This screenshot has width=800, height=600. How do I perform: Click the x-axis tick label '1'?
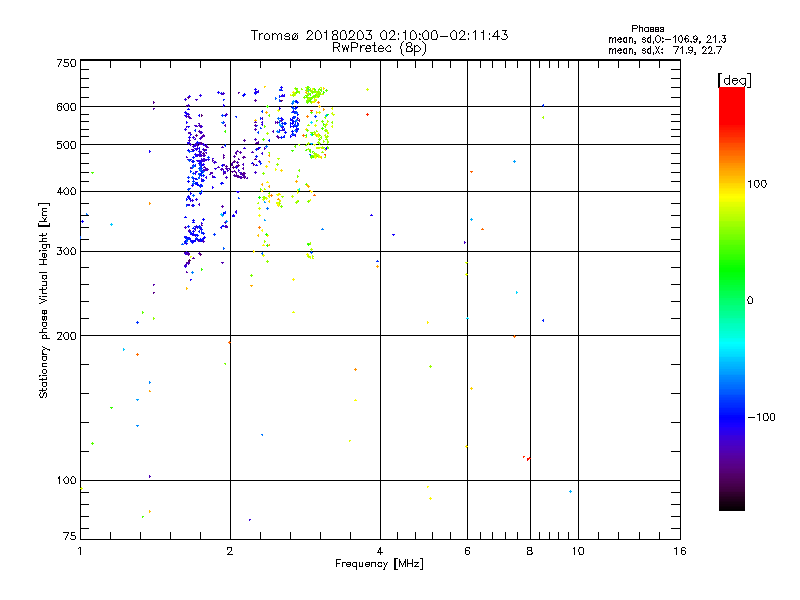click(80, 551)
